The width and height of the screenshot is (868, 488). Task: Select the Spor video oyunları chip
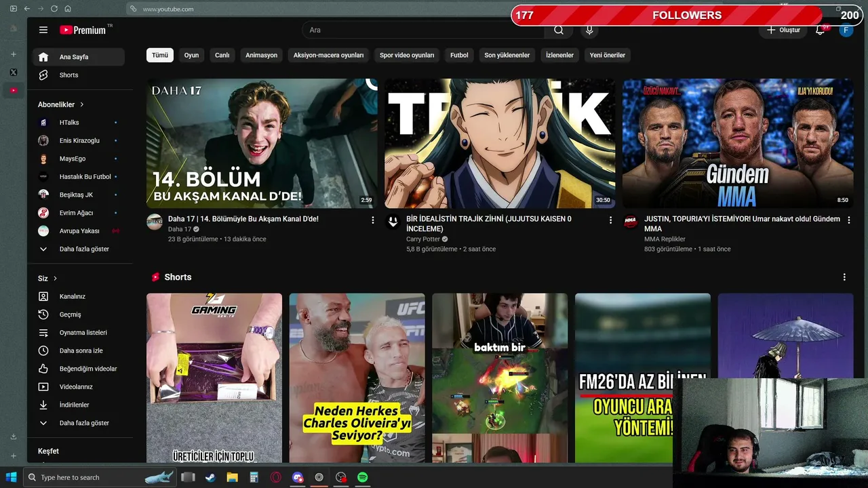click(x=407, y=55)
